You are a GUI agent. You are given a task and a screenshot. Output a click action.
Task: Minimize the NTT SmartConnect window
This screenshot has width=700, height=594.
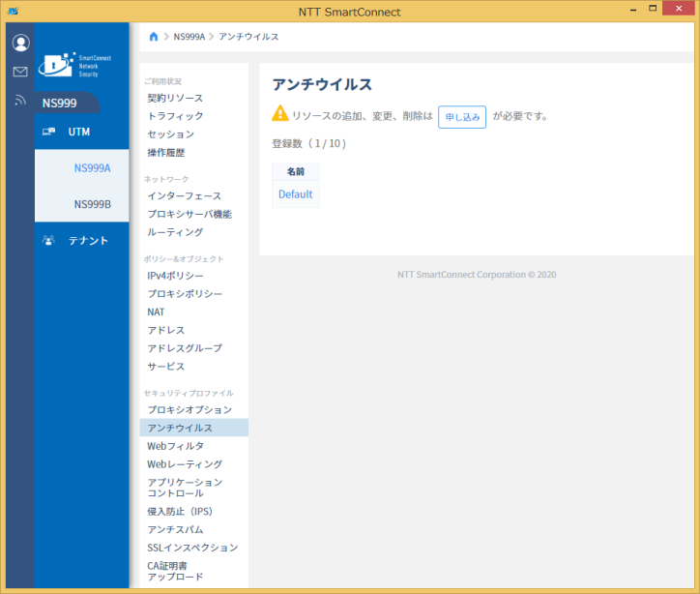[633, 9]
